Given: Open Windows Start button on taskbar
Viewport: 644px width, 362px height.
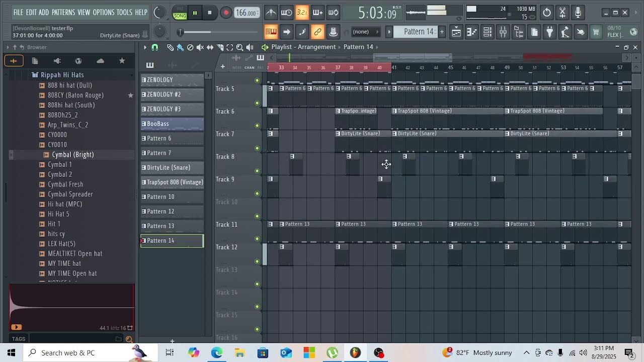Looking at the screenshot, I should point(11,352).
